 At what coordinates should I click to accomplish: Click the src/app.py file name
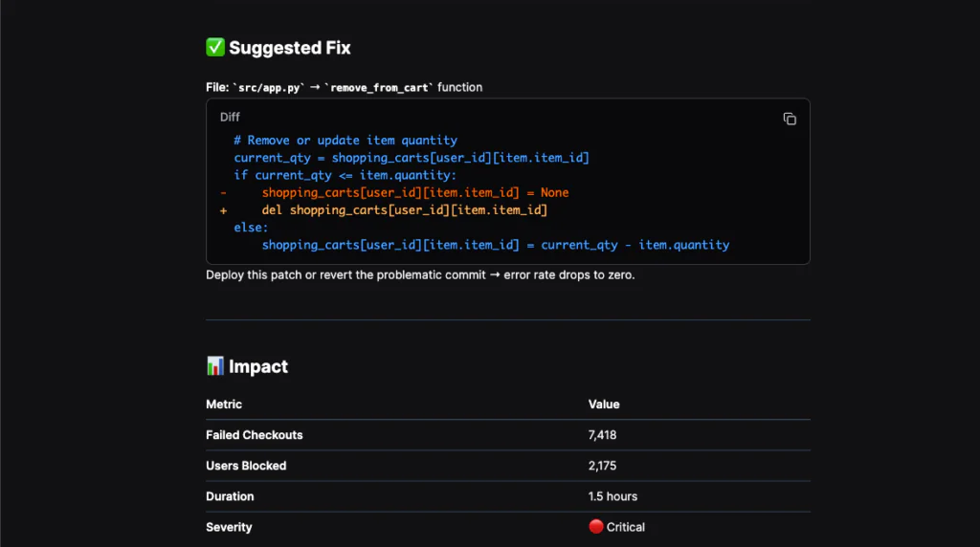[269, 88]
